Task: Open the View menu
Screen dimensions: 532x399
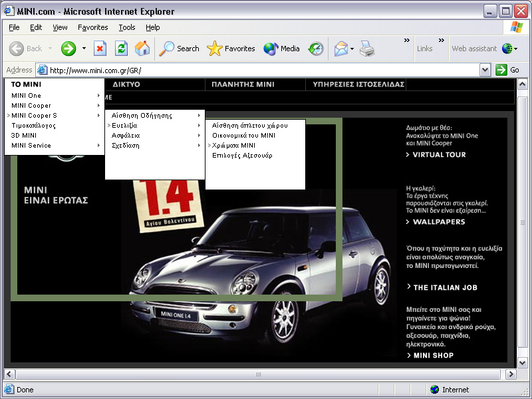Action: click(x=60, y=27)
